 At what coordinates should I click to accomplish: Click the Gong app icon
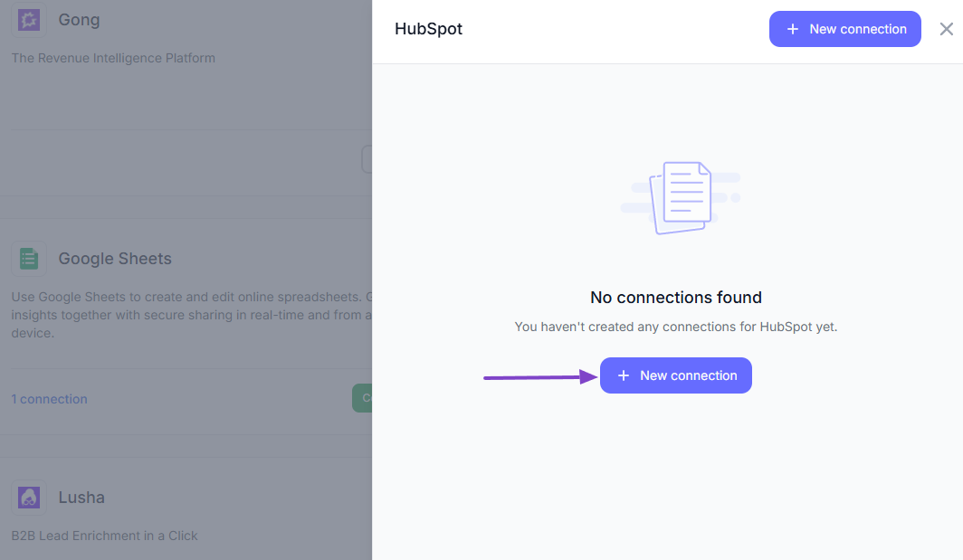point(29,20)
